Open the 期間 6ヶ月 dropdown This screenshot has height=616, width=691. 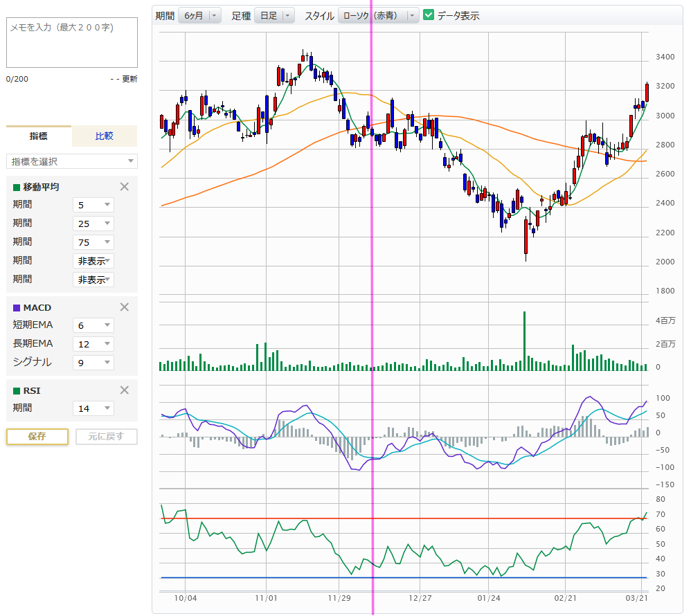199,15
